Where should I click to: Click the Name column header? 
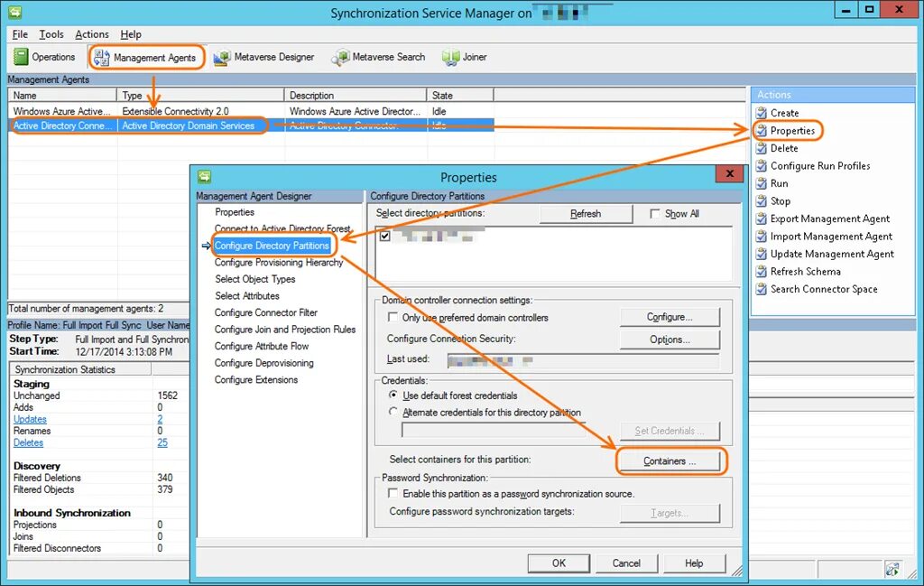click(62, 95)
